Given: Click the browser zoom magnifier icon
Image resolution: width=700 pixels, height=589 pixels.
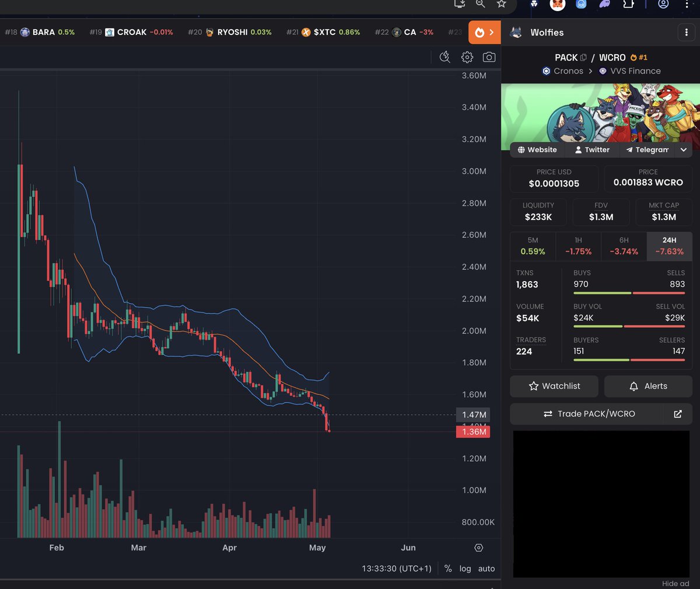Looking at the screenshot, I should 481,3.
